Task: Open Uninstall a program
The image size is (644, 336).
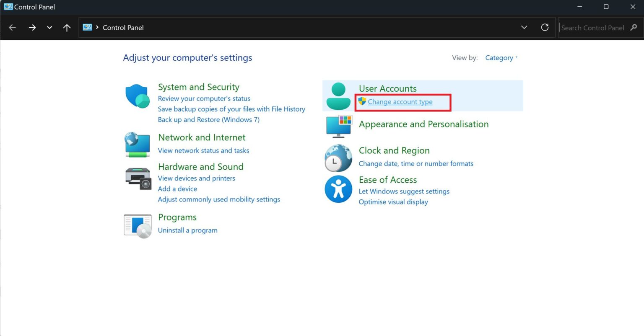Action: (x=187, y=230)
